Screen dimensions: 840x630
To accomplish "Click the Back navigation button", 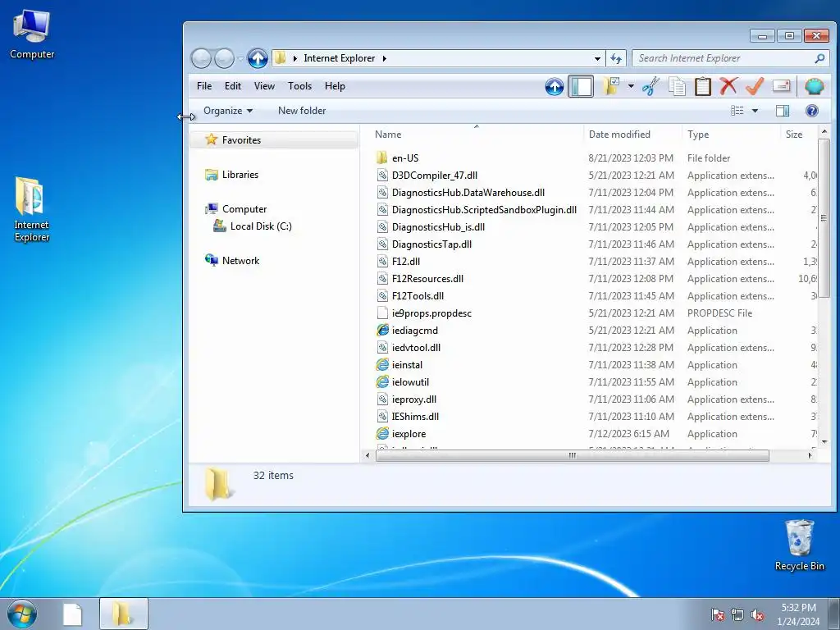I will [x=202, y=58].
